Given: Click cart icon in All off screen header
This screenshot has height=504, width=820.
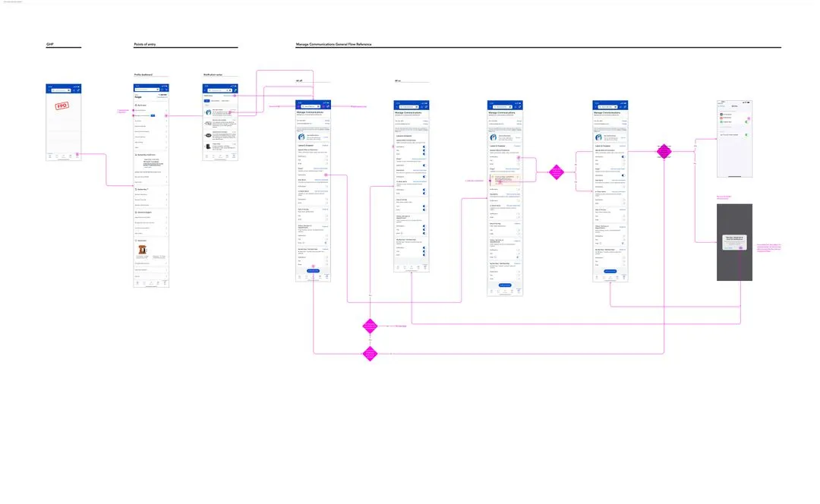Looking at the screenshot, I should click(x=328, y=106).
